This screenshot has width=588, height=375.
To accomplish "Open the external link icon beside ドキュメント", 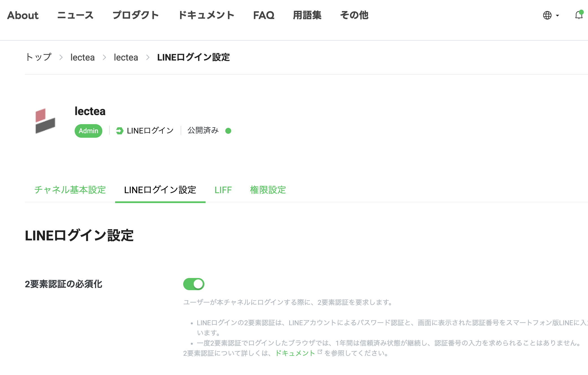I will [x=320, y=352].
